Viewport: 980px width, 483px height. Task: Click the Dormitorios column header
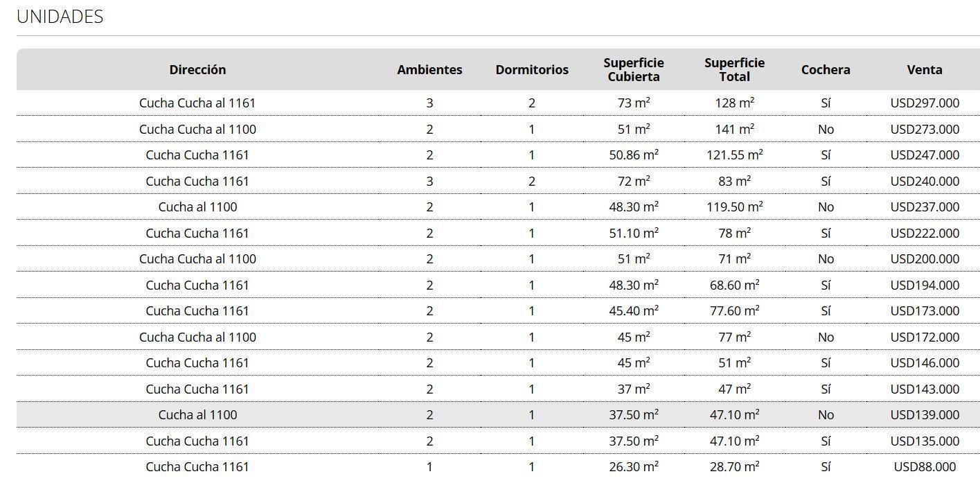pos(532,69)
